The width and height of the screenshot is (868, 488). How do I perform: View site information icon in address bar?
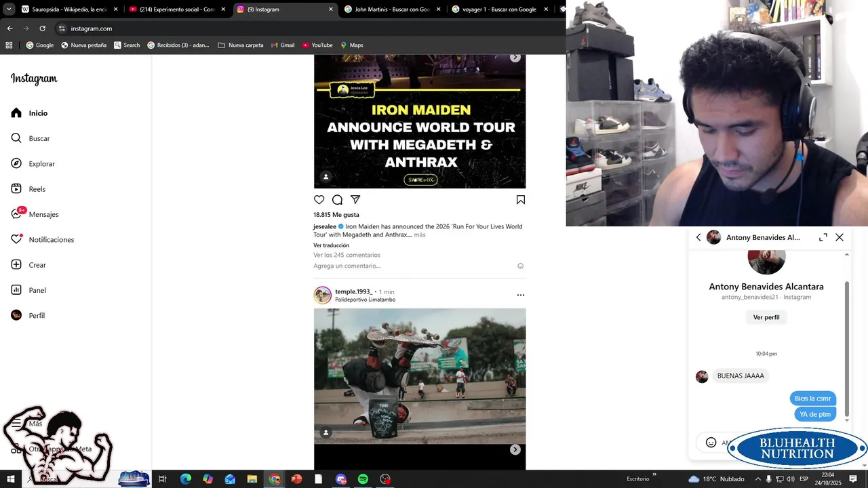click(x=62, y=28)
